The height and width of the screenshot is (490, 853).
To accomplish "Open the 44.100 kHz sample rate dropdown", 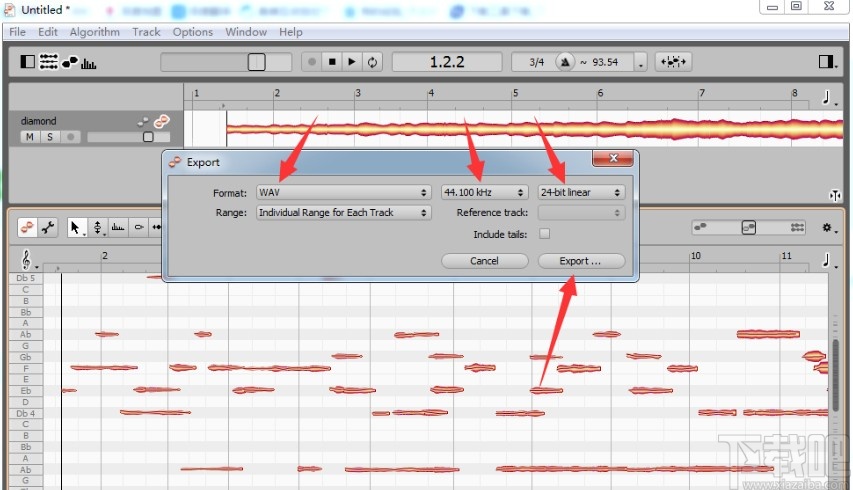I will coord(484,192).
